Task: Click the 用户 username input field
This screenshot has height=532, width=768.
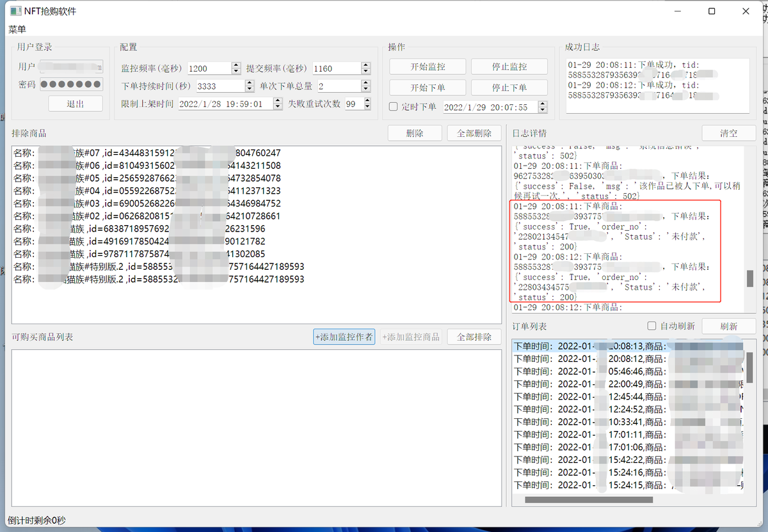Action: tap(71, 66)
